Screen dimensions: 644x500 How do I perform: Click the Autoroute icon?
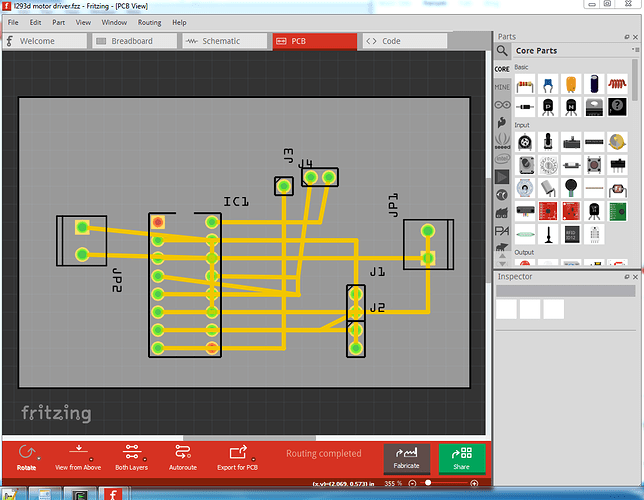[x=183, y=452]
